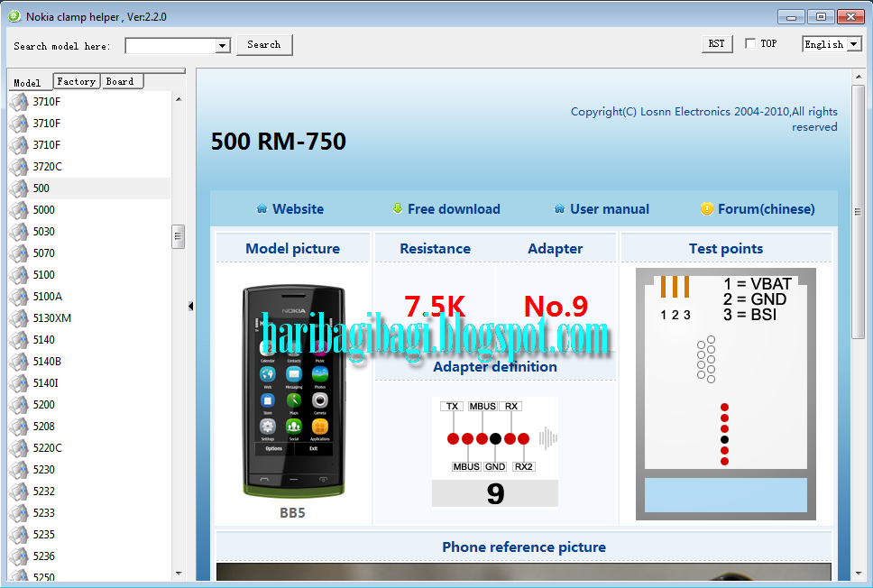Click the model list scrollbar thumb
873x588 pixels.
click(x=179, y=236)
